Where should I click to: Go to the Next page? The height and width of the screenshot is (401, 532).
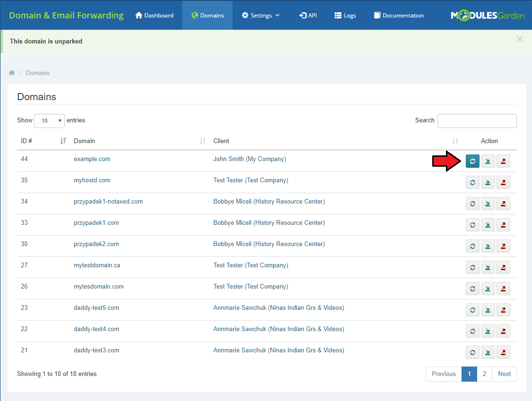pyautogui.click(x=504, y=374)
